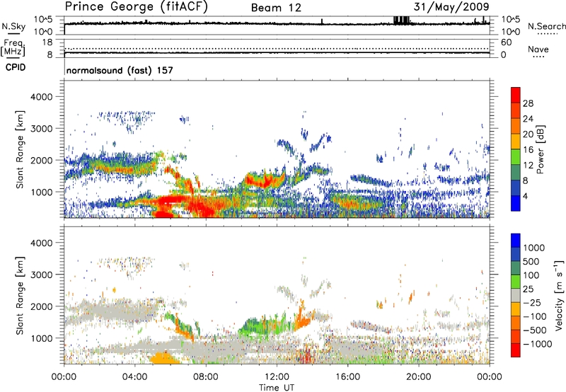Click the noise spike cluster near 19:00
The height and width of the screenshot is (392, 566).
[401, 21]
